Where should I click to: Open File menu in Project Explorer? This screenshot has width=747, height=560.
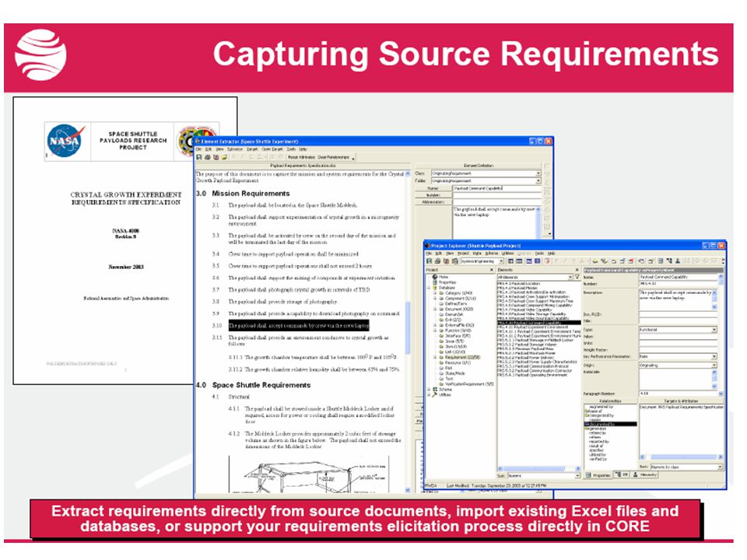(x=429, y=254)
